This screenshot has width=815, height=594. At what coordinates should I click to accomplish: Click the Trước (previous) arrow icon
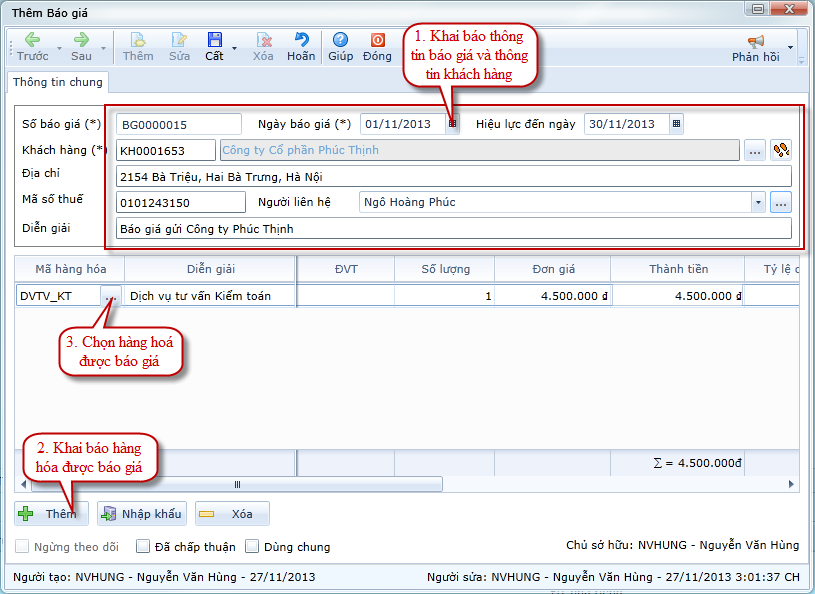32,40
